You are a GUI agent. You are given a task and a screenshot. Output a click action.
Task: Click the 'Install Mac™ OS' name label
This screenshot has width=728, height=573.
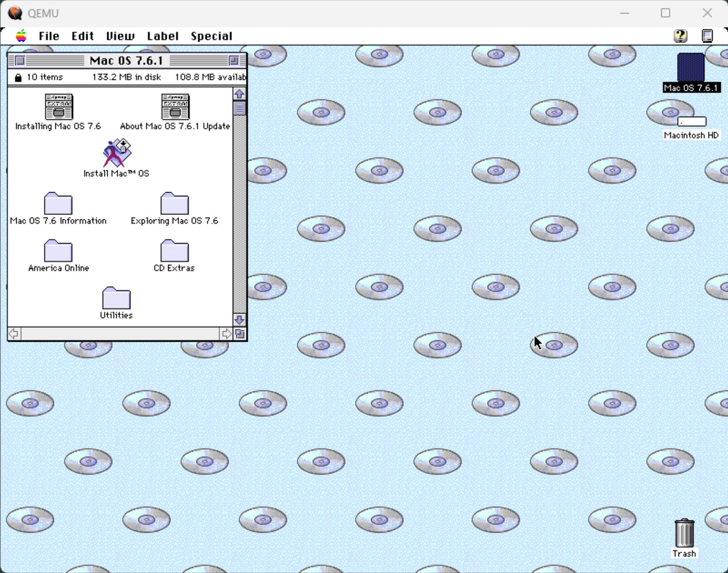click(116, 173)
